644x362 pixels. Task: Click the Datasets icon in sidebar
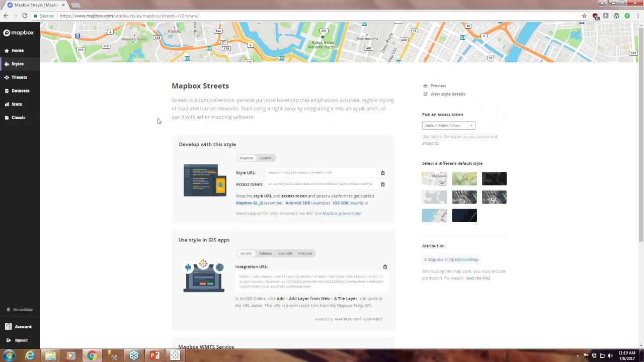[x=7, y=90]
